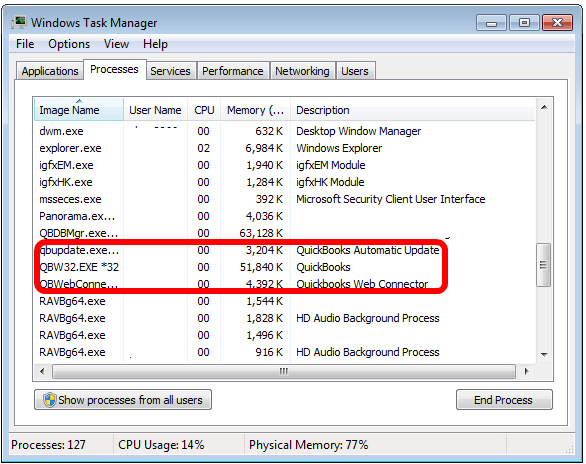Image resolution: width=586 pixels, height=464 pixels.
Task: Select the dwm.exe process row
Action: [x=284, y=131]
